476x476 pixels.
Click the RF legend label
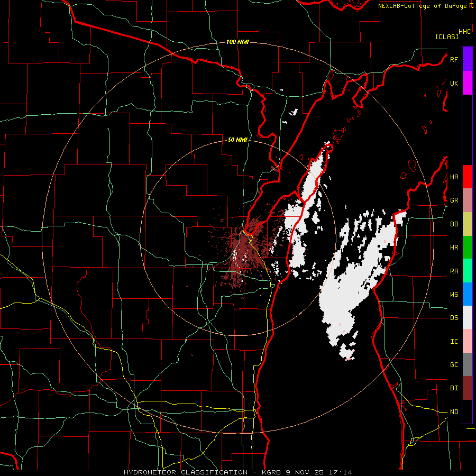click(454, 59)
